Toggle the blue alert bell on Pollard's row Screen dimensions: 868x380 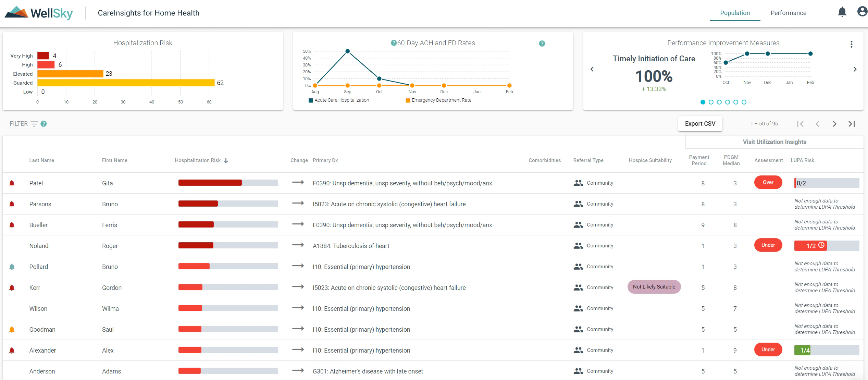point(12,267)
